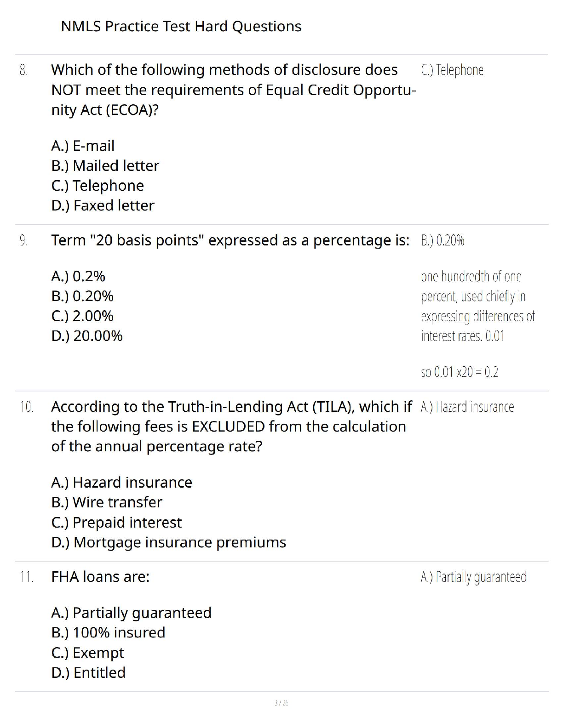Click the 'FHA loans are:' question text
This screenshot has height=728, width=563.
point(100,577)
